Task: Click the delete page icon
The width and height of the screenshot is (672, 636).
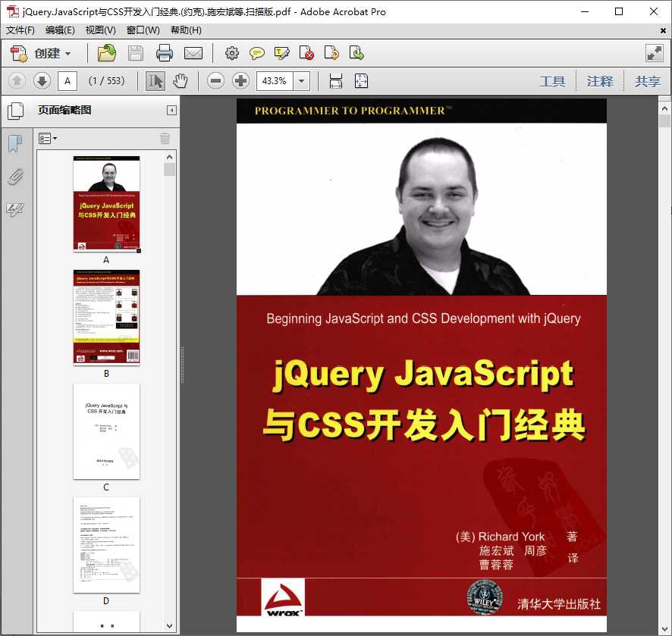Action: 306,53
